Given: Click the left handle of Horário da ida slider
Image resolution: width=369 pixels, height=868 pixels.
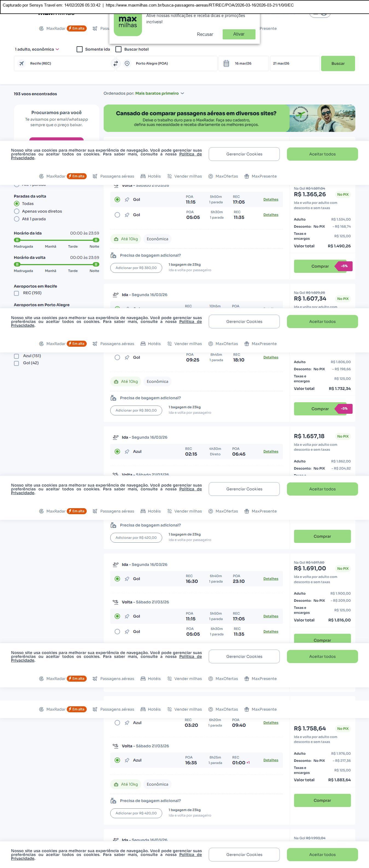Looking at the screenshot, I should (x=17, y=240).
